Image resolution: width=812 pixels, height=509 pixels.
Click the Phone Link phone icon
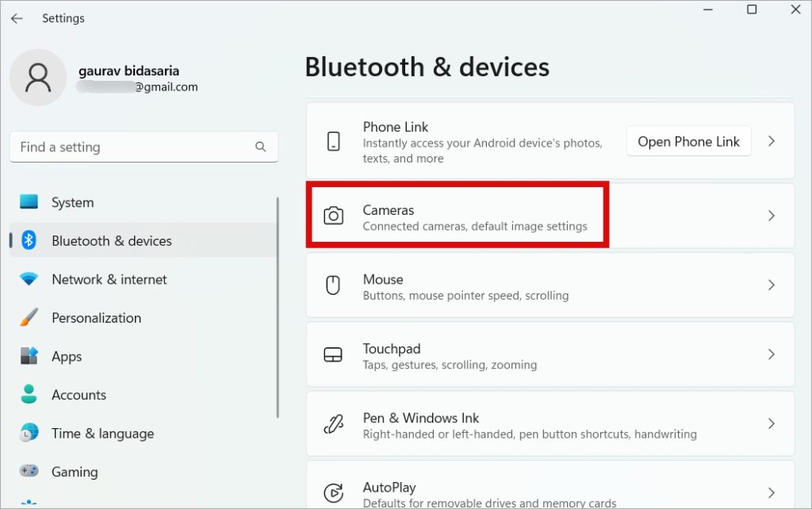pos(334,141)
